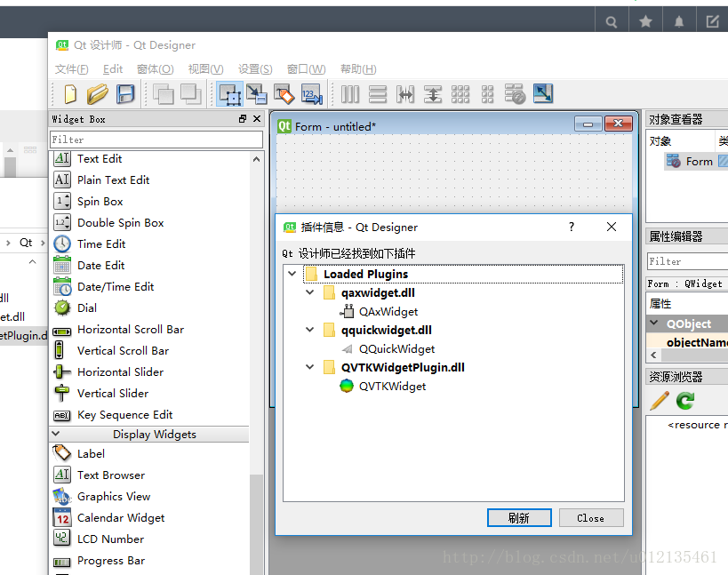Apply the Lay Out Horizontally icon
The image size is (728, 575).
pyautogui.click(x=350, y=94)
